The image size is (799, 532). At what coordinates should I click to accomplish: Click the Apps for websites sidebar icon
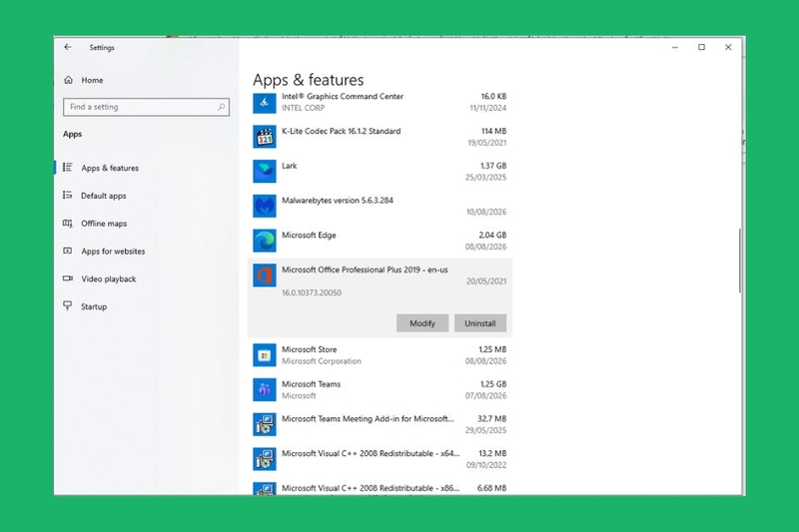pos(67,251)
